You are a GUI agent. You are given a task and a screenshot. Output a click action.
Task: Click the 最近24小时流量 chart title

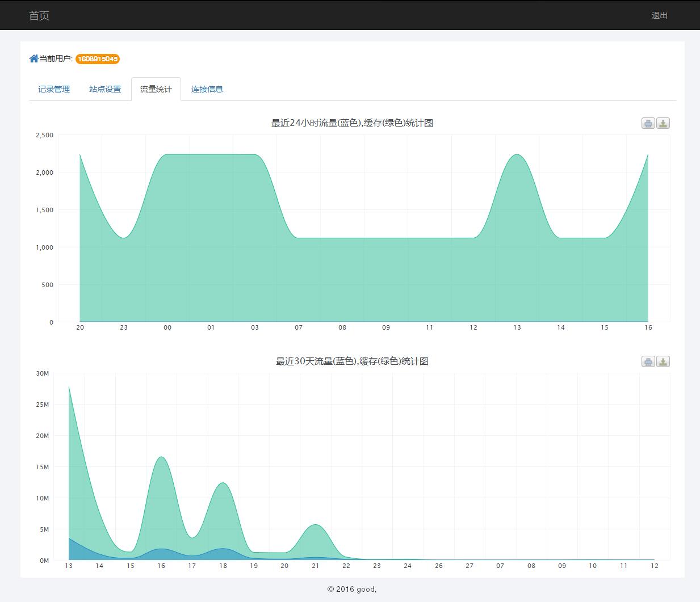pyautogui.click(x=352, y=123)
